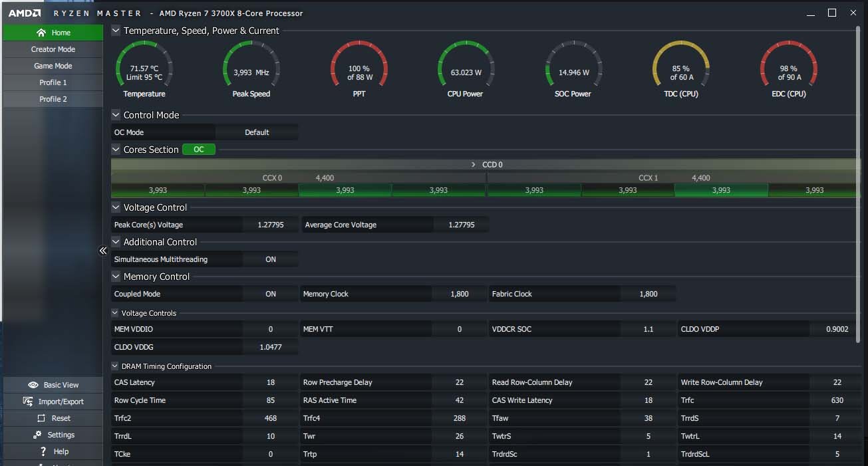868x466 pixels.
Task: Click the CLDO VDDP value 0.9002
Action: click(x=837, y=329)
